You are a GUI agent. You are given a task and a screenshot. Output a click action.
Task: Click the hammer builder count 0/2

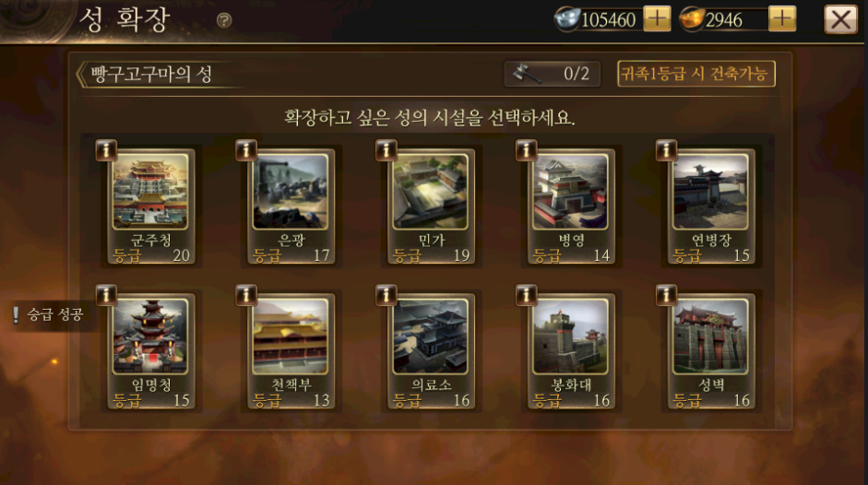[x=552, y=74]
